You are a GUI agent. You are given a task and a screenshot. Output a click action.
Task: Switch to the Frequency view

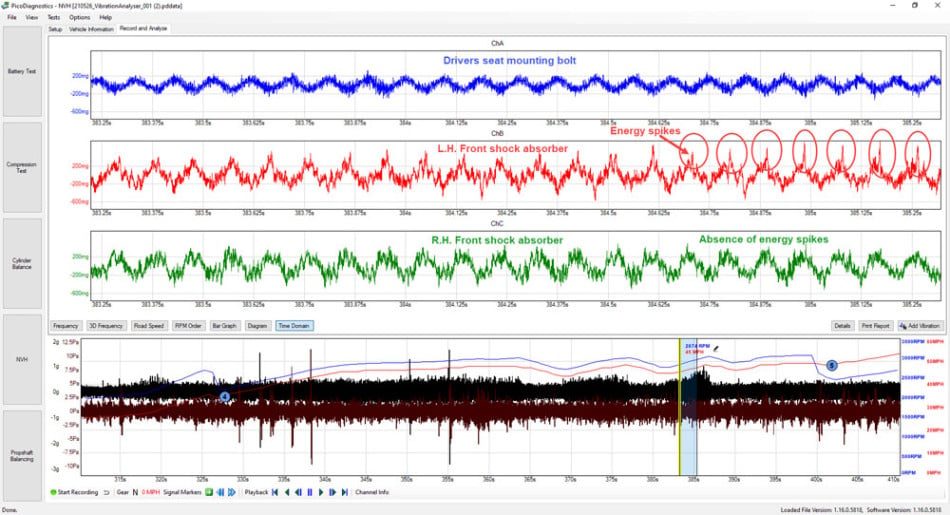(x=65, y=326)
